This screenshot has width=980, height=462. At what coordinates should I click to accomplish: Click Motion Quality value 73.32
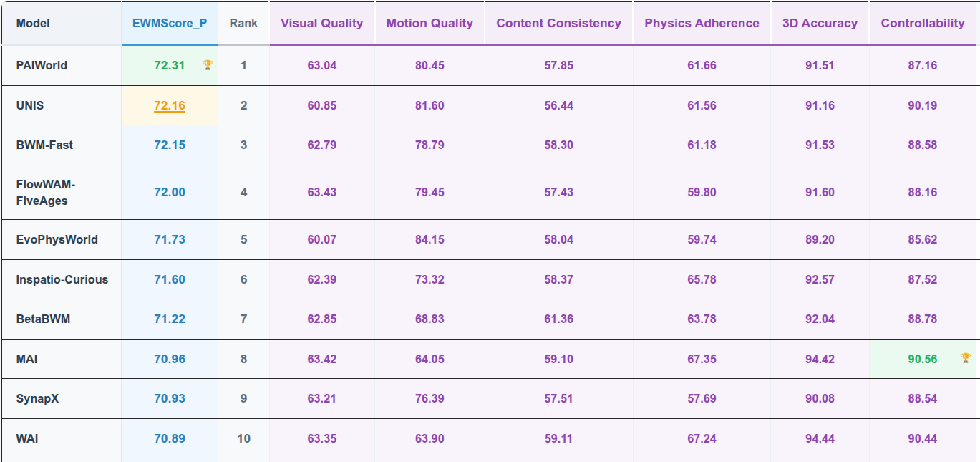(430, 279)
